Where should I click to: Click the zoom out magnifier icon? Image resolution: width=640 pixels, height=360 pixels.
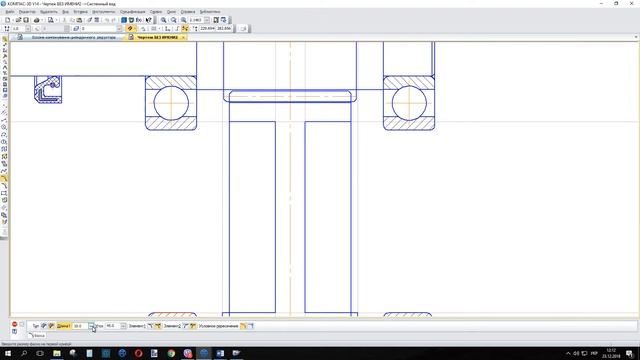click(x=173, y=20)
